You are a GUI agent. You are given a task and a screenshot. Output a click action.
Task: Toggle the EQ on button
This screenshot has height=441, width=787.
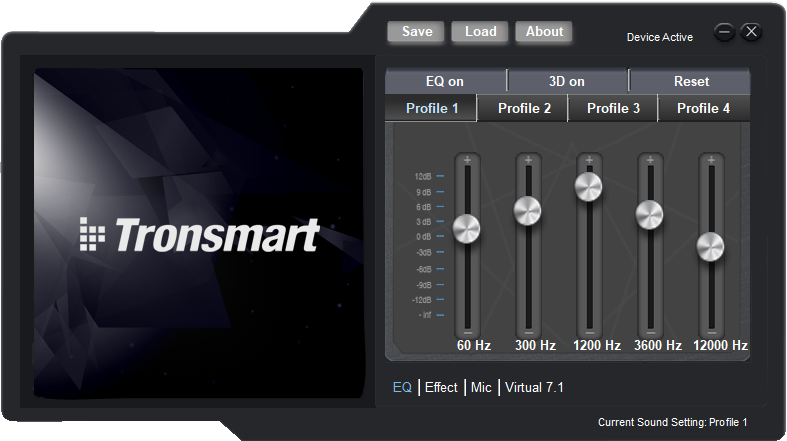click(x=445, y=82)
